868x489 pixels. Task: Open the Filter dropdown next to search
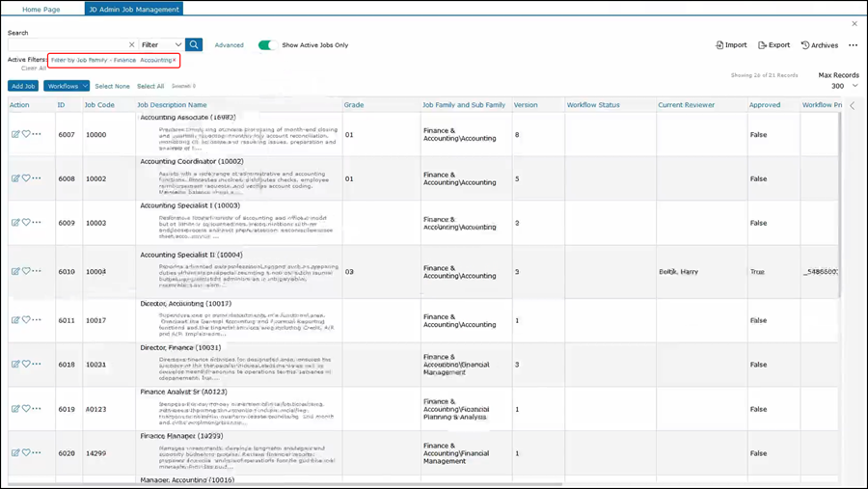(161, 44)
